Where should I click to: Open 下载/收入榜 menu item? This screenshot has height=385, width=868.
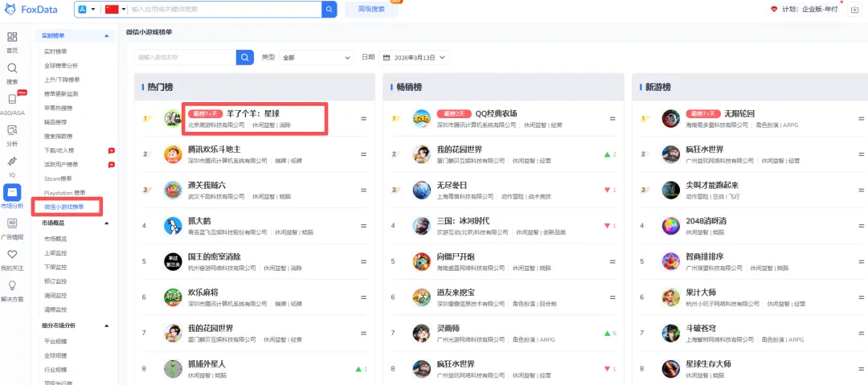(58, 150)
